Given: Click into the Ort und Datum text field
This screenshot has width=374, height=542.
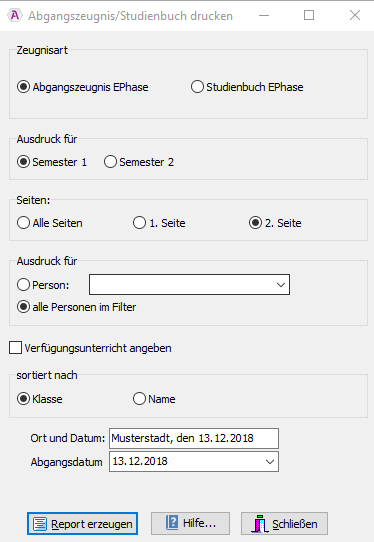Looking at the screenshot, I should pos(194,438).
